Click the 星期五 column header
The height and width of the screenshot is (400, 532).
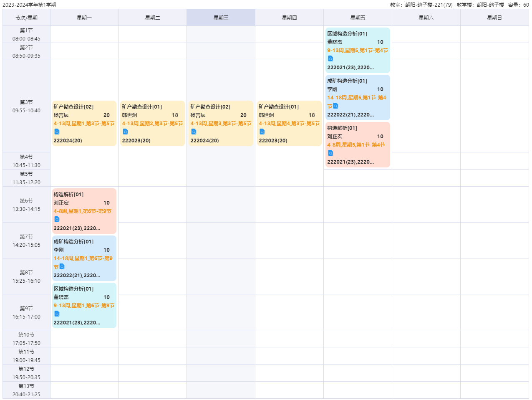point(358,18)
